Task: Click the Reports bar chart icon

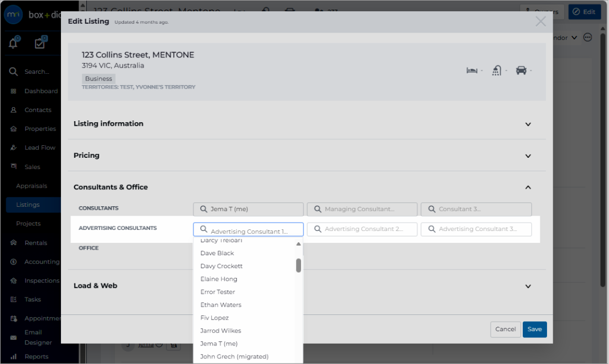Action: pos(14,357)
